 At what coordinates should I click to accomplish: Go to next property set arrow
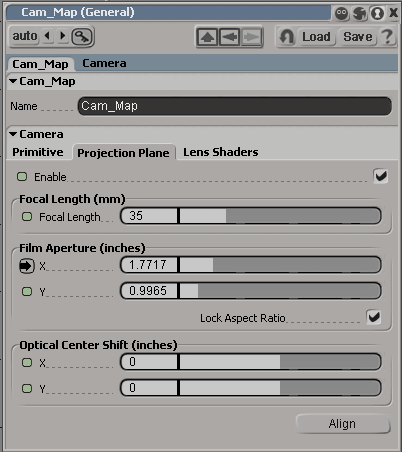[x=62, y=35]
